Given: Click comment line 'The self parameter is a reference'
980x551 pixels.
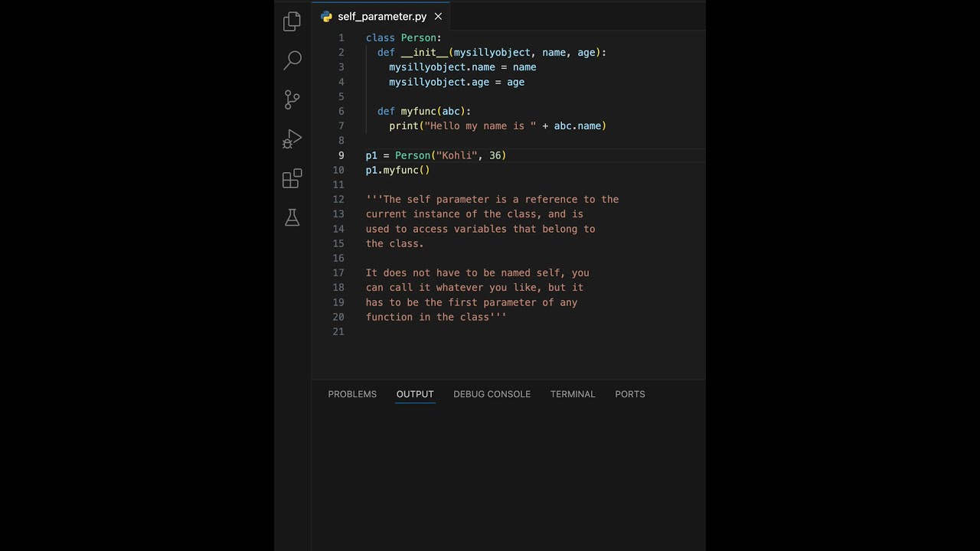Looking at the screenshot, I should 492,199.
